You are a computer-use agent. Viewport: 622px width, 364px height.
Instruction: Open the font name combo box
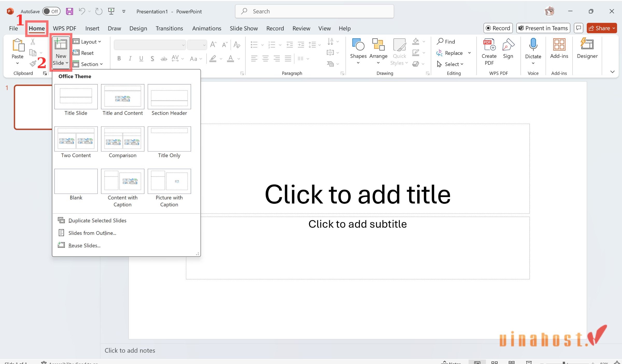(x=150, y=45)
